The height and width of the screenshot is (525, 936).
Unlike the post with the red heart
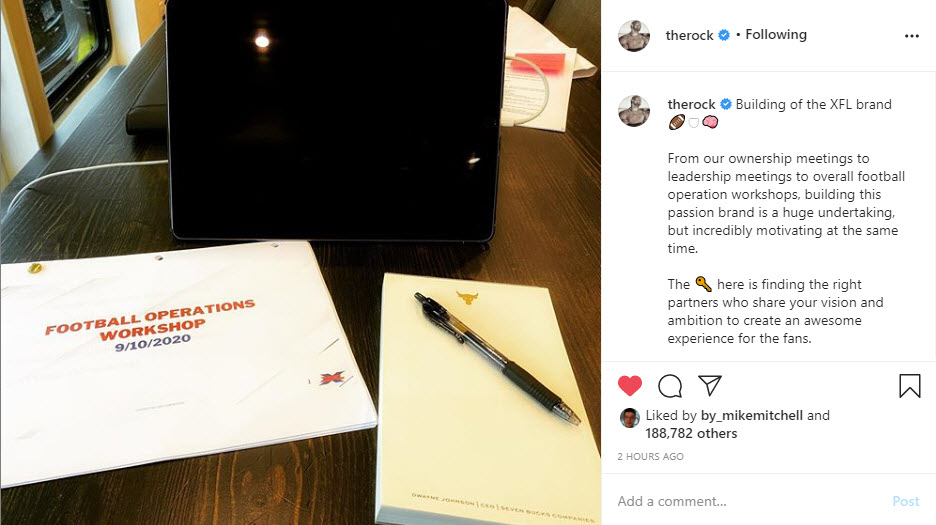click(630, 386)
